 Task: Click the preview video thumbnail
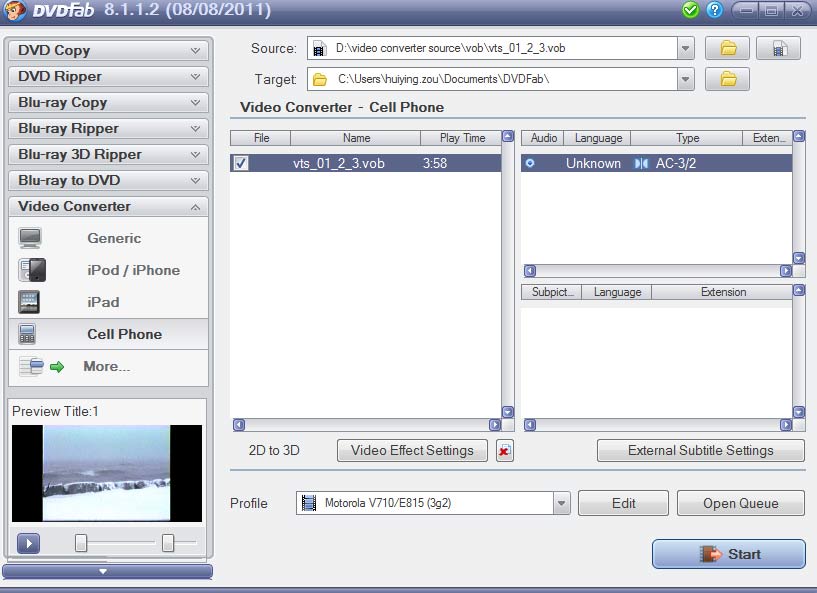coord(107,473)
